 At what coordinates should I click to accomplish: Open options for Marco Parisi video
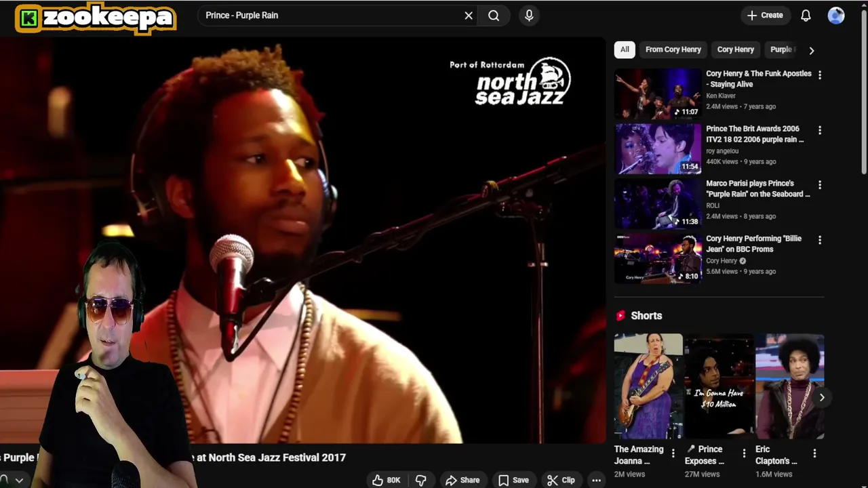(820, 185)
